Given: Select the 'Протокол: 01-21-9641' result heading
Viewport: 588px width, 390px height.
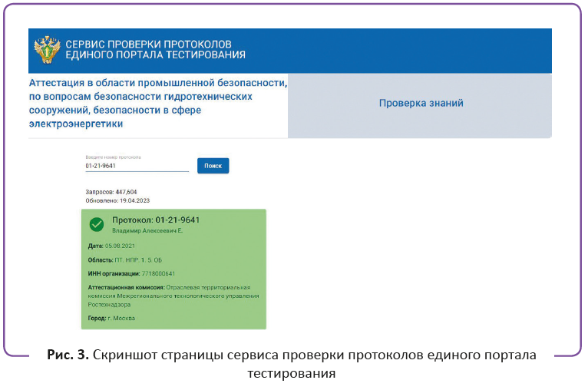Looking at the screenshot, I should tap(156, 220).
